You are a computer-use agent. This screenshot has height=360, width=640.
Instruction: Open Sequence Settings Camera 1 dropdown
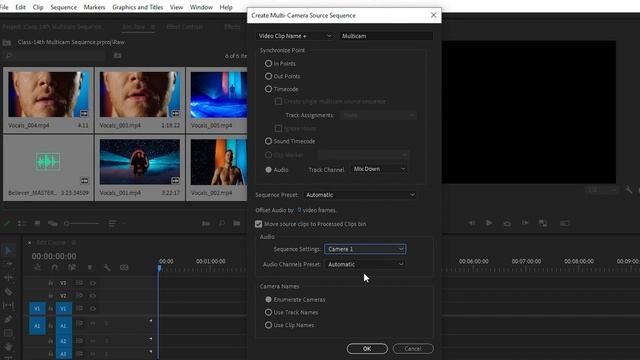pos(365,249)
